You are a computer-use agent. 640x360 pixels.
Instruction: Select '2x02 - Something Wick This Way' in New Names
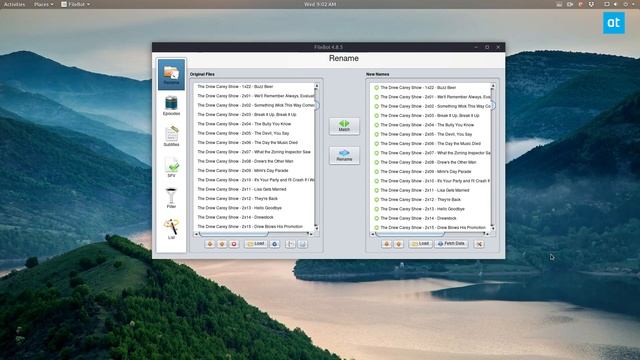pyautogui.click(x=431, y=106)
